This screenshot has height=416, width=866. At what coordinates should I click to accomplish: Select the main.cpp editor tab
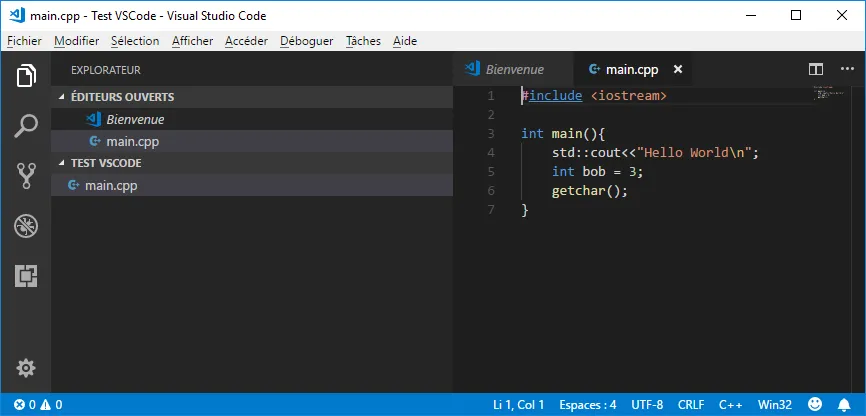point(632,70)
